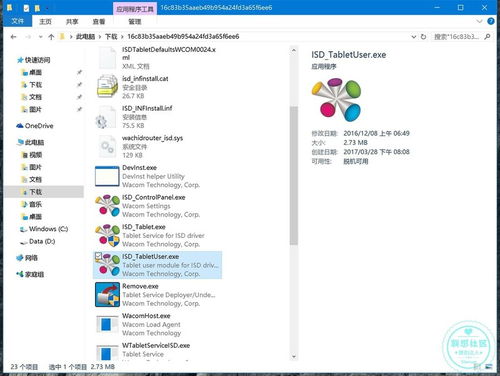500x376 pixels.
Task: Open 桌面 under quick access
Action: pos(35,72)
